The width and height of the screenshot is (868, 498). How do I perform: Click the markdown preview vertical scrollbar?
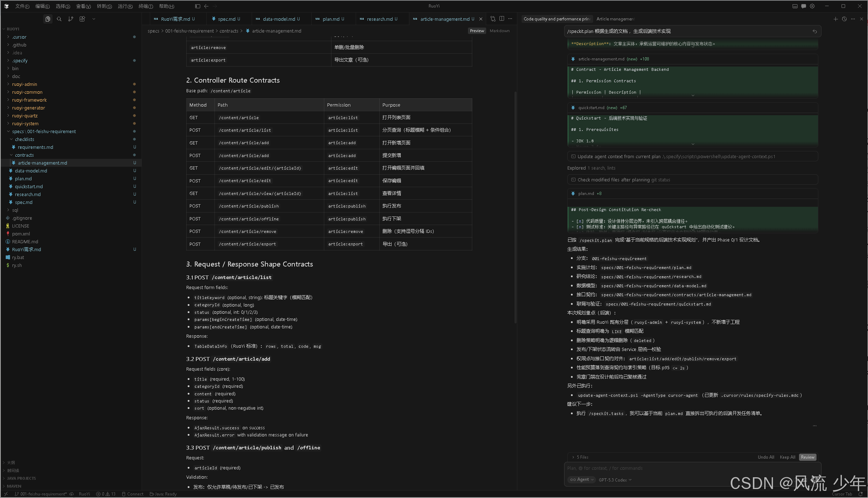(515, 207)
